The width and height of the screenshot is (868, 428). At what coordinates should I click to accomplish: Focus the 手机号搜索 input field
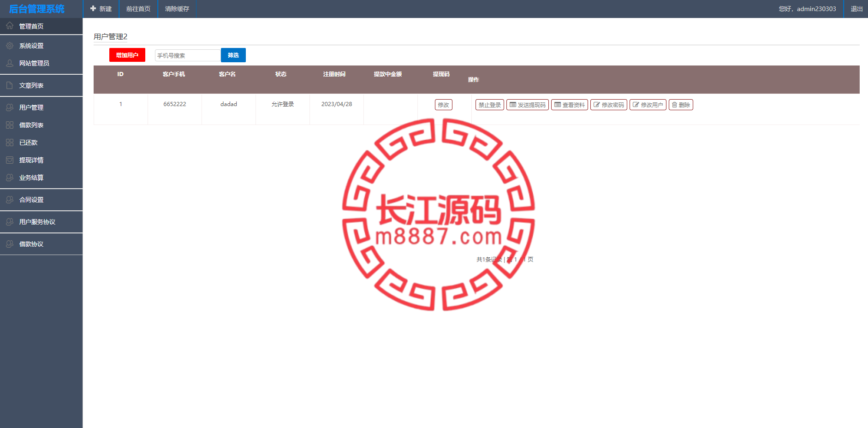coord(188,55)
